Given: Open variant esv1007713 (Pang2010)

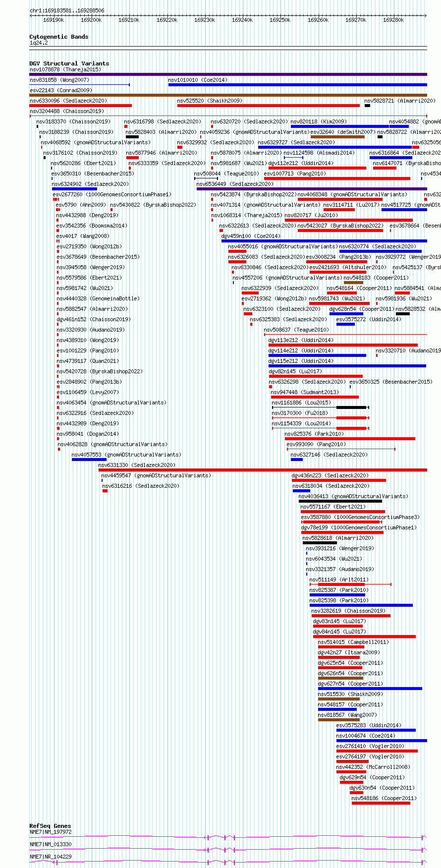Looking at the screenshot, I should tap(295, 174).
